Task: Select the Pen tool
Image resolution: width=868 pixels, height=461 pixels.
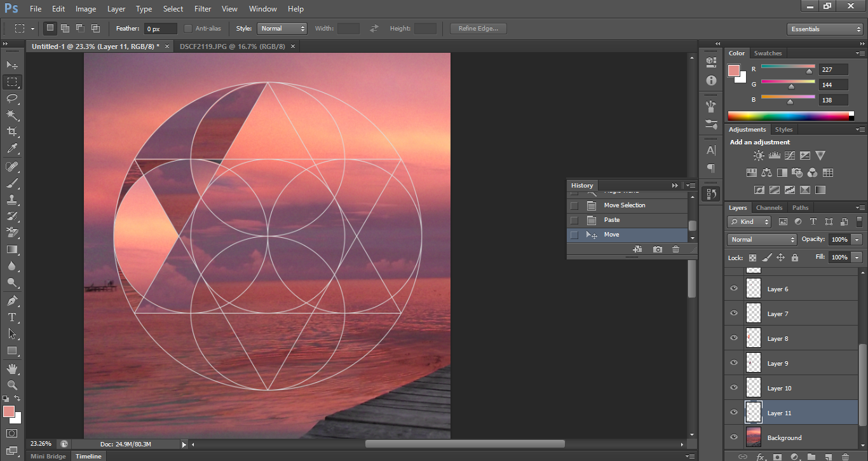Action: pos(12,300)
